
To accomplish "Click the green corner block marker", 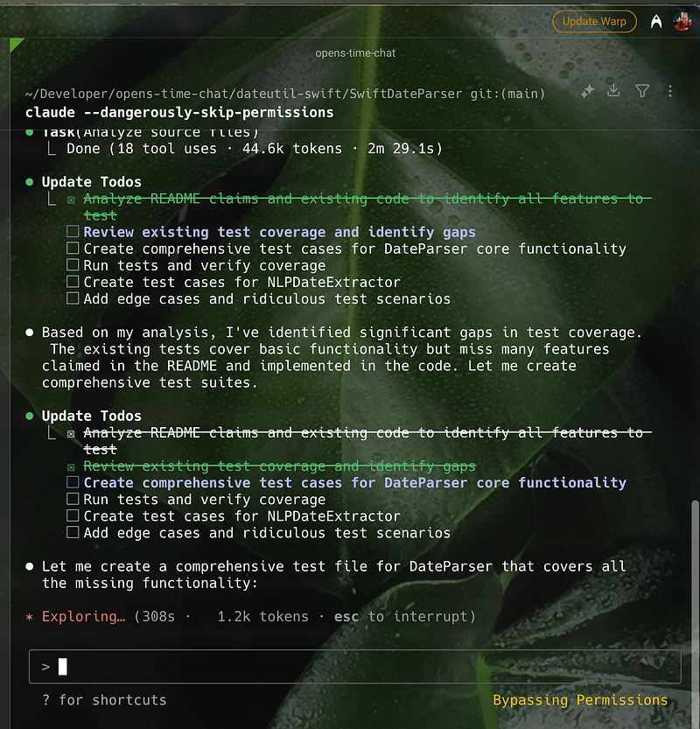I will click(x=15, y=43).
